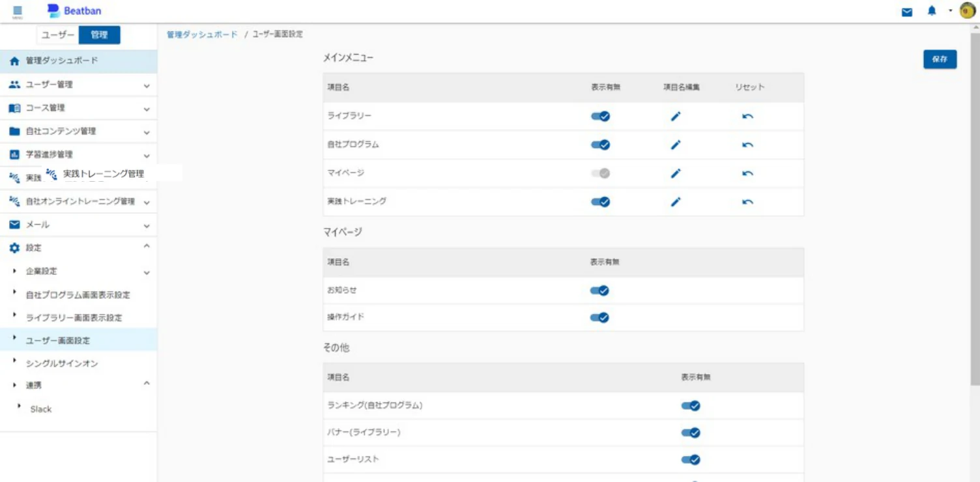Click the 保存 save button
Image resolution: width=980 pixels, height=482 pixels.
[x=940, y=59]
